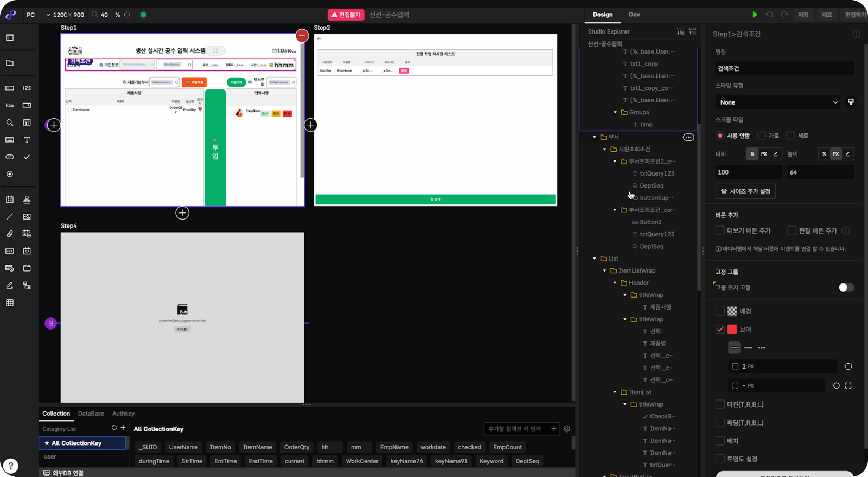
Task: Click the 사이즈 추가 설정 button
Action: [745, 191]
